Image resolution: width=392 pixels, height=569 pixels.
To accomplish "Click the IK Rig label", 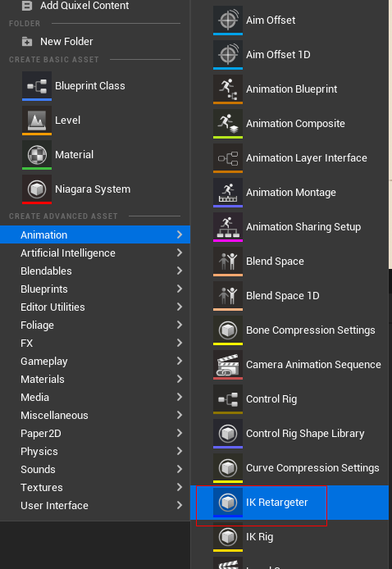I will click(259, 537).
